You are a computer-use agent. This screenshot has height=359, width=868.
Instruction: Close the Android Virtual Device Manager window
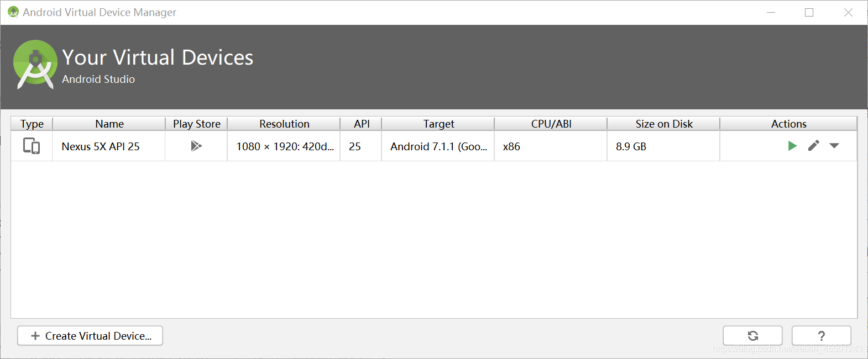848,12
